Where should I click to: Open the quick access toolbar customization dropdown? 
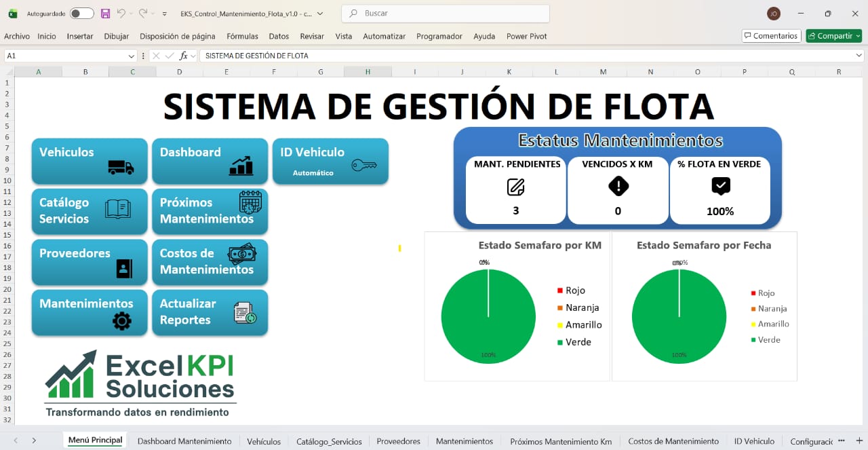(x=163, y=13)
